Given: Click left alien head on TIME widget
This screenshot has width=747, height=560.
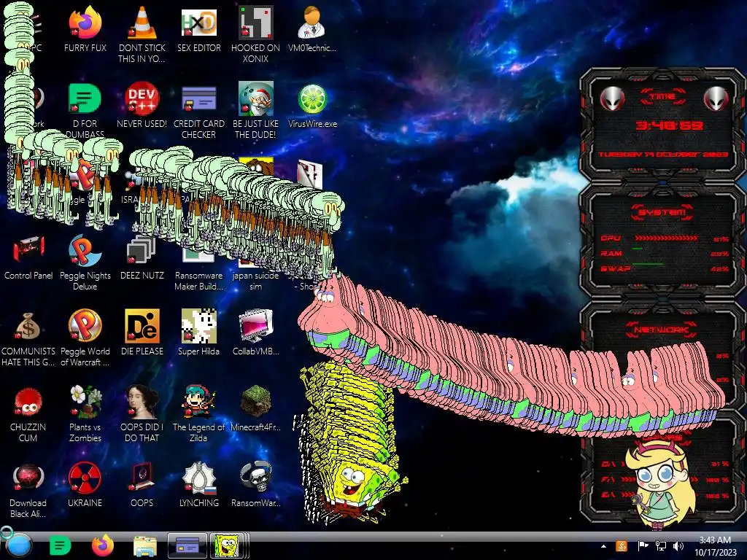Looking at the screenshot, I should tap(612, 98).
